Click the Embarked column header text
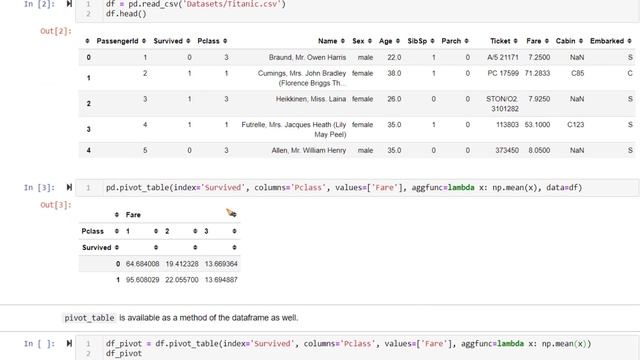The height and width of the screenshot is (360, 640). [607, 41]
